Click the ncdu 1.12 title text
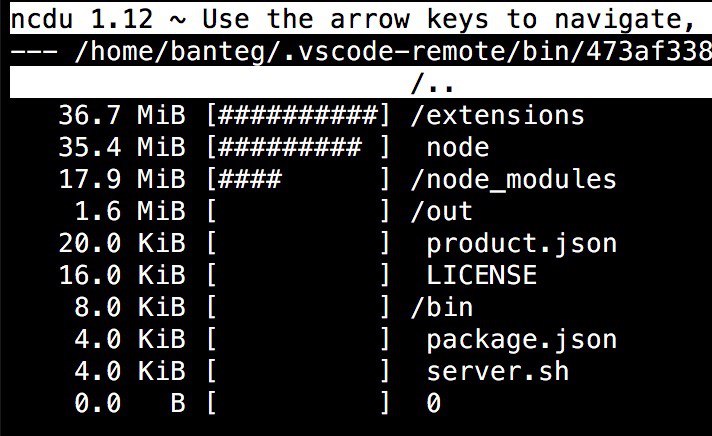Viewport: 712px width, 436px height. (82, 20)
